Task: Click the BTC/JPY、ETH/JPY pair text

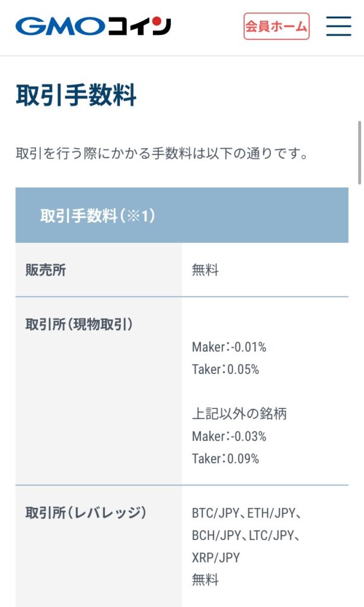Action: pos(246,513)
